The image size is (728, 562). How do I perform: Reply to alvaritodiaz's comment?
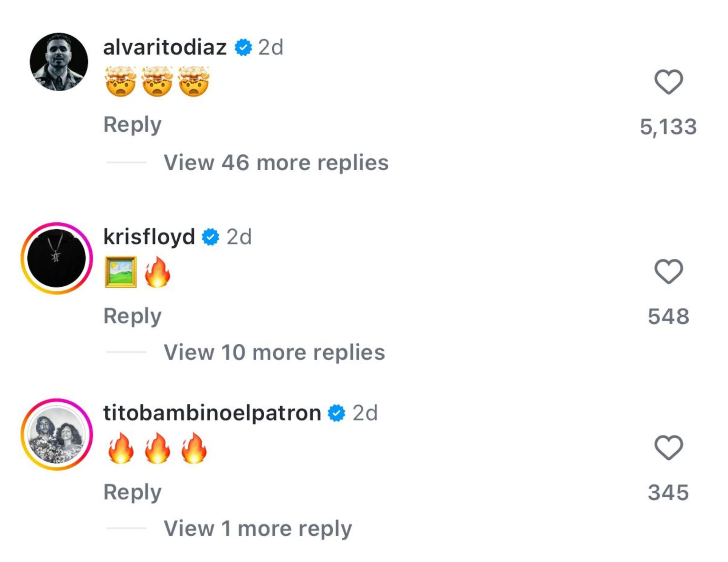132,125
